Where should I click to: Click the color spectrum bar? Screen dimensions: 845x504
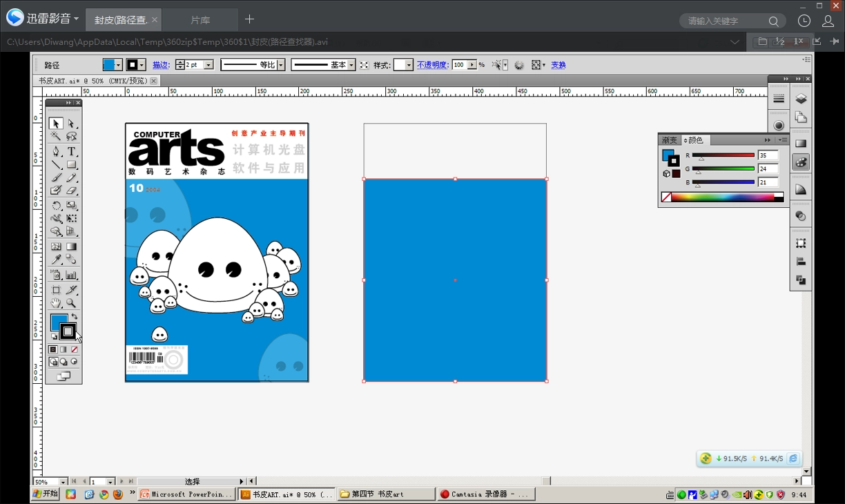(721, 197)
